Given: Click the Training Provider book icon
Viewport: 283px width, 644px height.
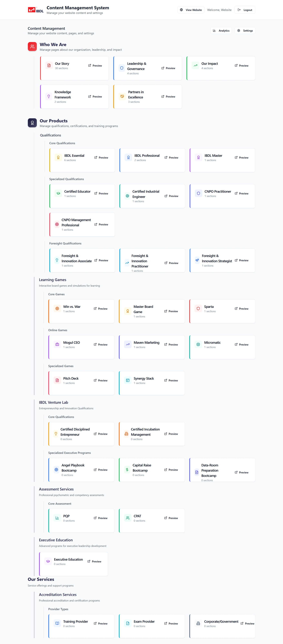Looking at the screenshot, I should coord(57,623).
